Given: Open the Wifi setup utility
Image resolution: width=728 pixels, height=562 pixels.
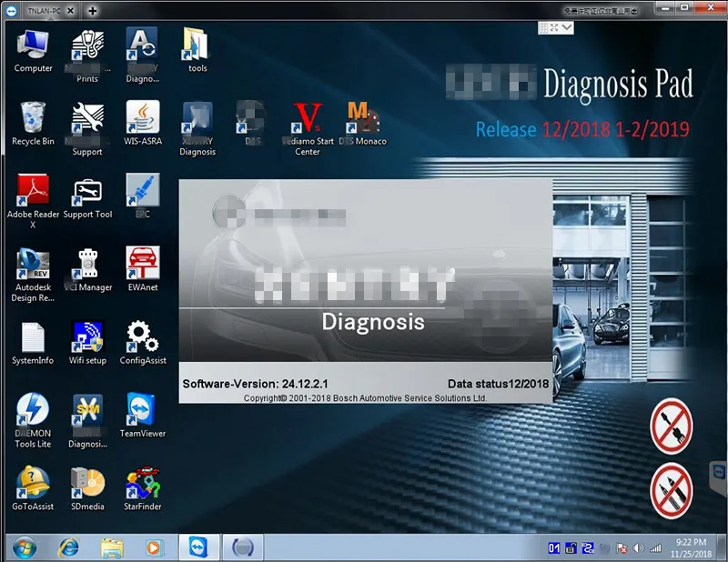Looking at the screenshot, I should [87, 336].
